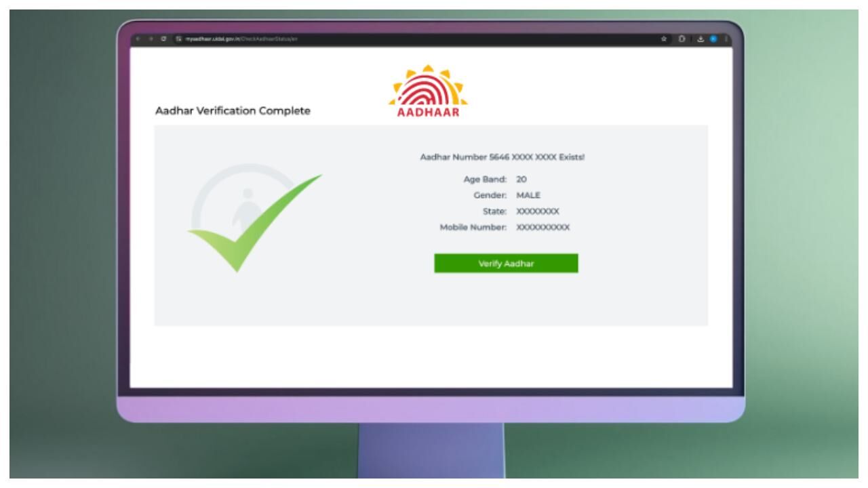Click the masked Mobile Number value
The width and height of the screenshot is (868, 488).
click(x=543, y=228)
